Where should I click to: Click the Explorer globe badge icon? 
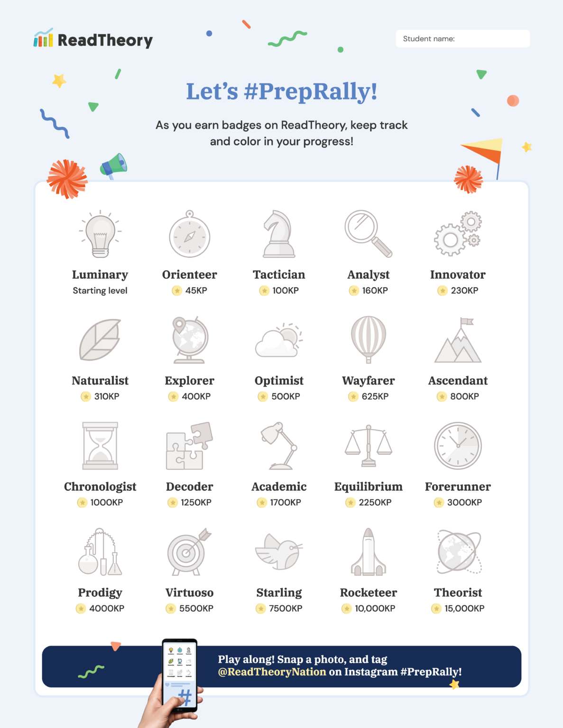click(190, 340)
